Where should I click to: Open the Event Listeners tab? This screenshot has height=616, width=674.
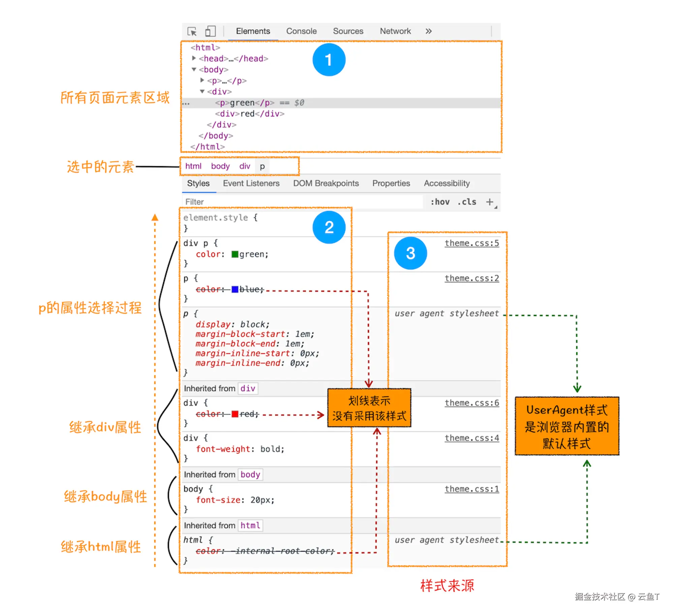point(251,183)
